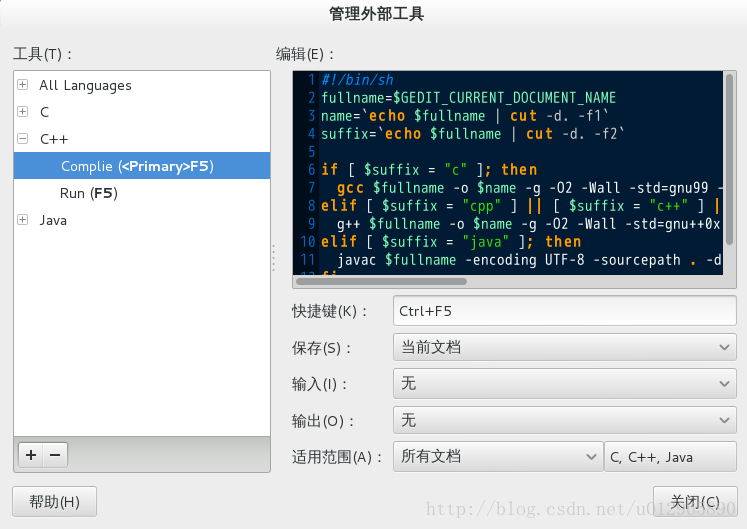The height and width of the screenshot is (529, 747).
Task: Remove selected tool with minus button
Action: coord(55,455)
